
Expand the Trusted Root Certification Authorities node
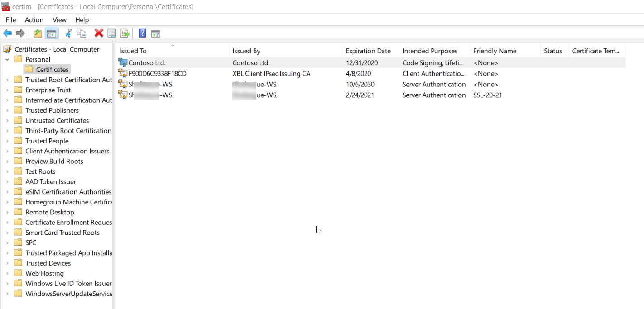click(x=7, y=80)
